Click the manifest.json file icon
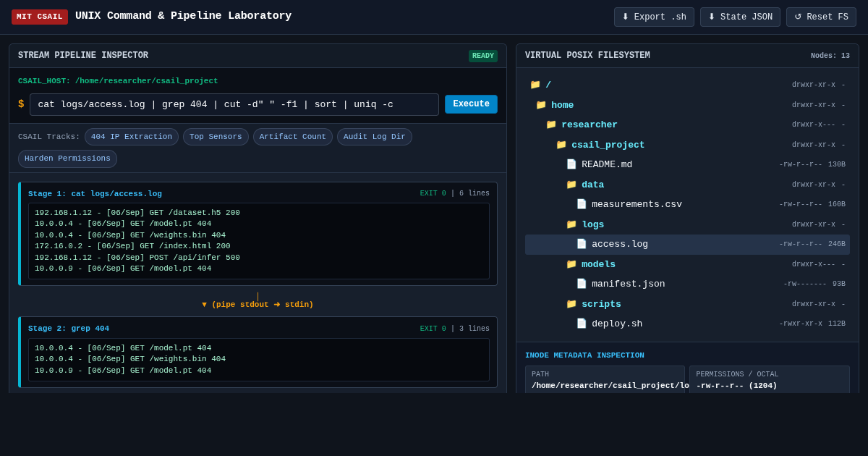The width and height of the screenshot is (868, 456). (582, 284)
